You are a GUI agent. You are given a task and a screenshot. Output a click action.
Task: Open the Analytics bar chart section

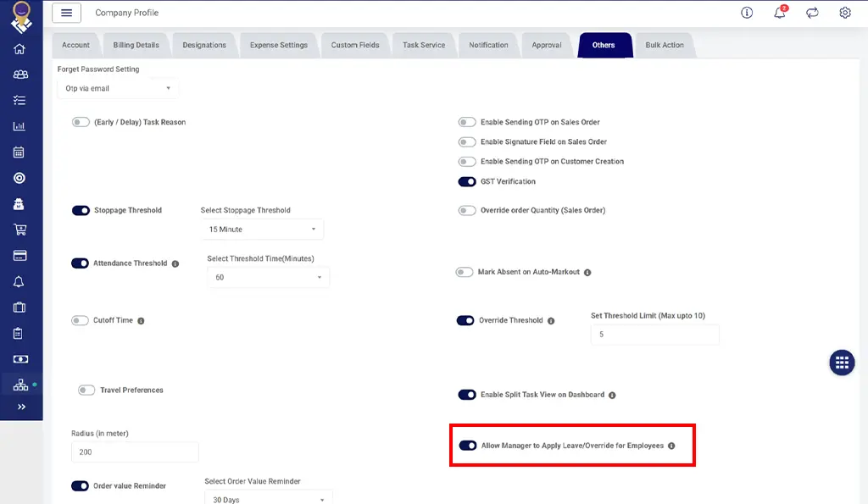coord(21,125)
